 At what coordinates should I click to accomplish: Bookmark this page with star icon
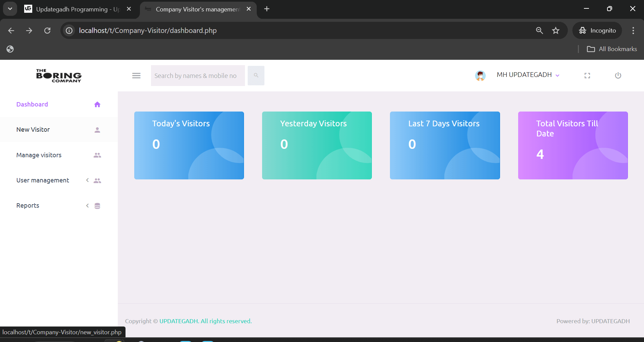point(556,31)
